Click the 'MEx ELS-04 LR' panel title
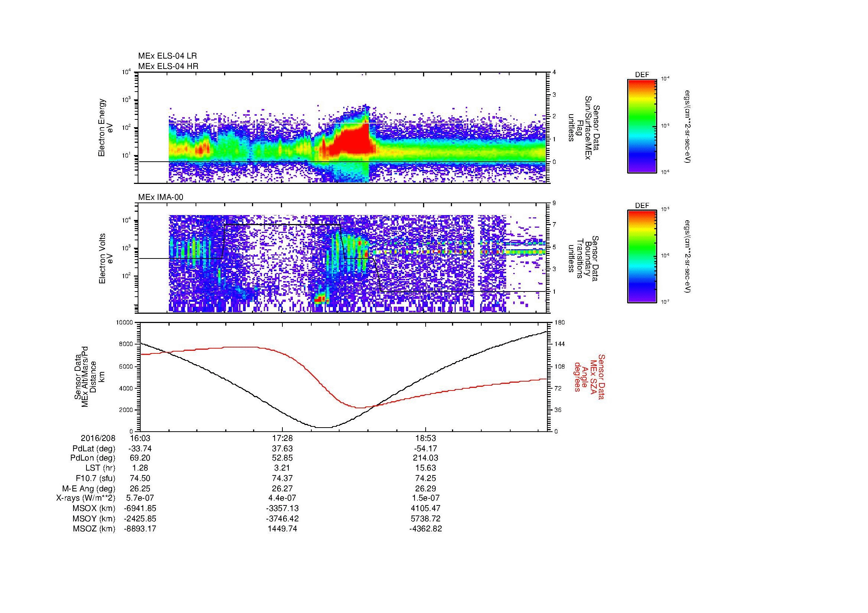Image resolution: width=868 pixels, height=613 pixels. [167, 56]
